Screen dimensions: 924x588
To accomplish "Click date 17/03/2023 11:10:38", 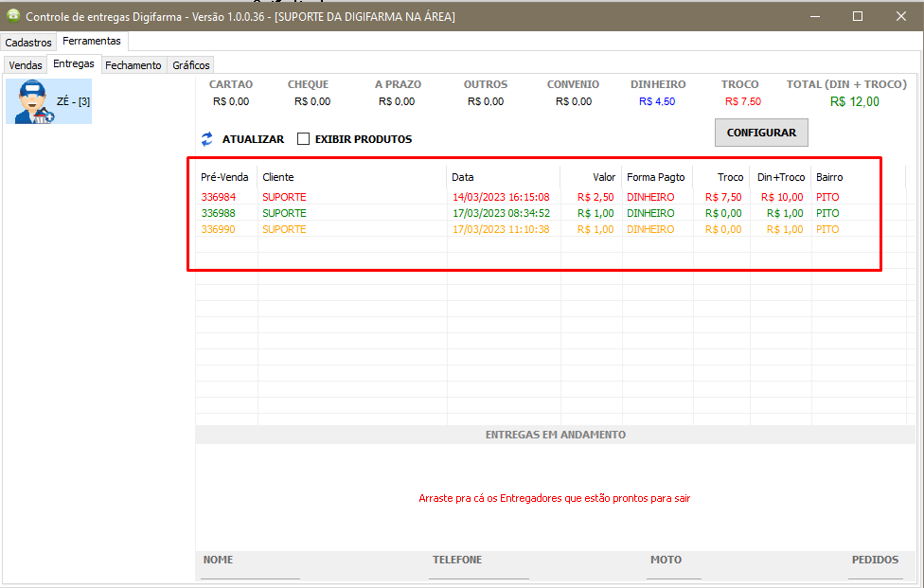I will tap(501, 229).
